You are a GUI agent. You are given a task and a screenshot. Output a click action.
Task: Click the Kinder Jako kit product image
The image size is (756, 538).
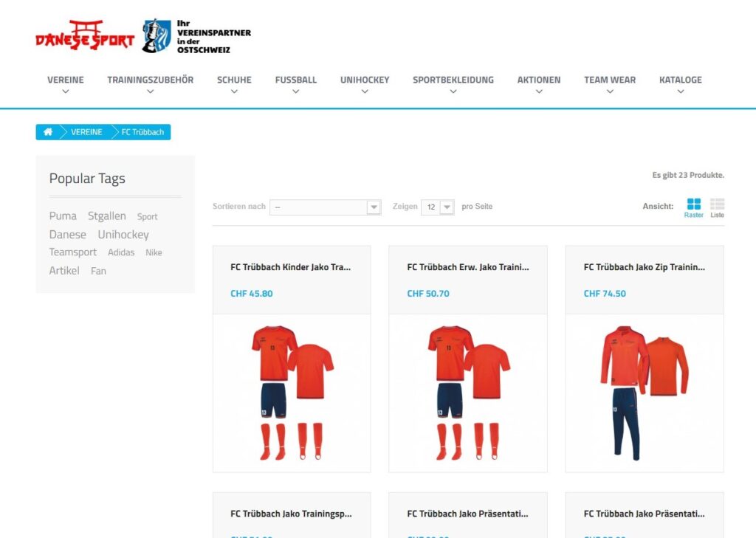coord(292,393)
